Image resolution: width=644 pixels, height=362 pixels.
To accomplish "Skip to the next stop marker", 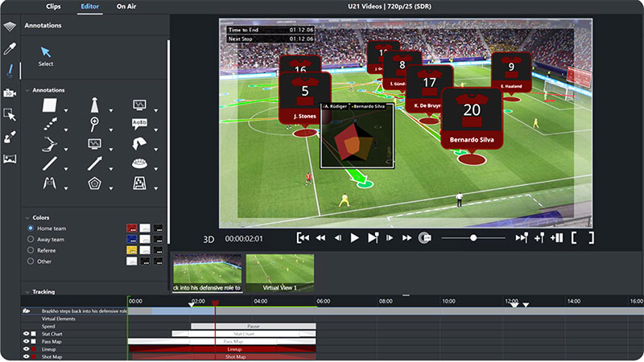I will (522, 238).
